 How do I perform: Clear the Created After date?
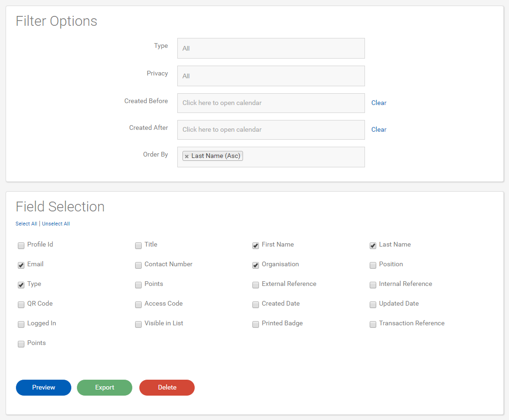[379, 129]
